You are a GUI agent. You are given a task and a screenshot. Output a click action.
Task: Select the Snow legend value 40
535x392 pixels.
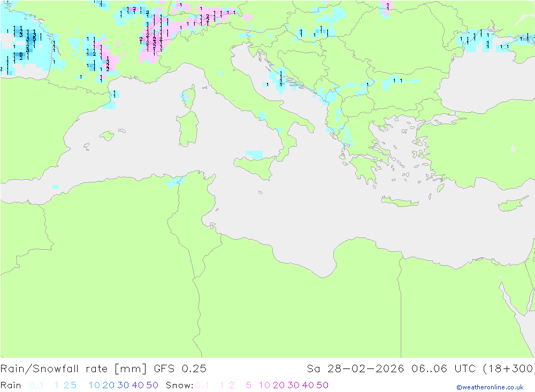pos(308,385)
